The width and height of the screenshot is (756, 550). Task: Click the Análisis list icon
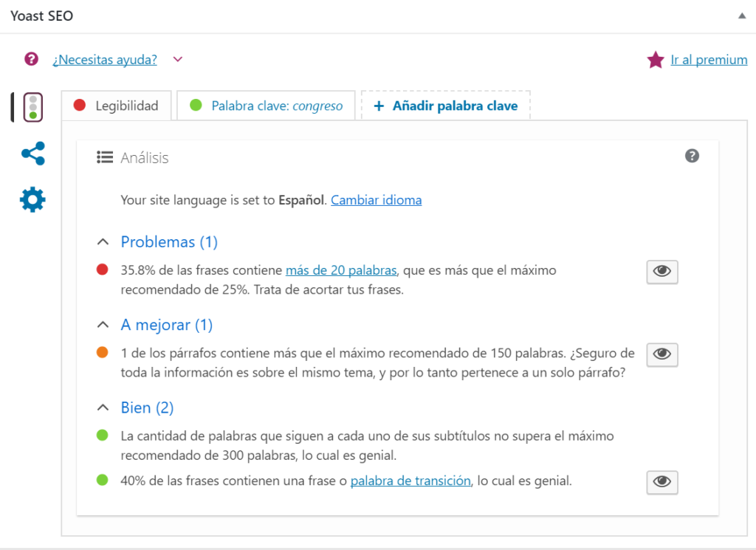pos(105,157)
